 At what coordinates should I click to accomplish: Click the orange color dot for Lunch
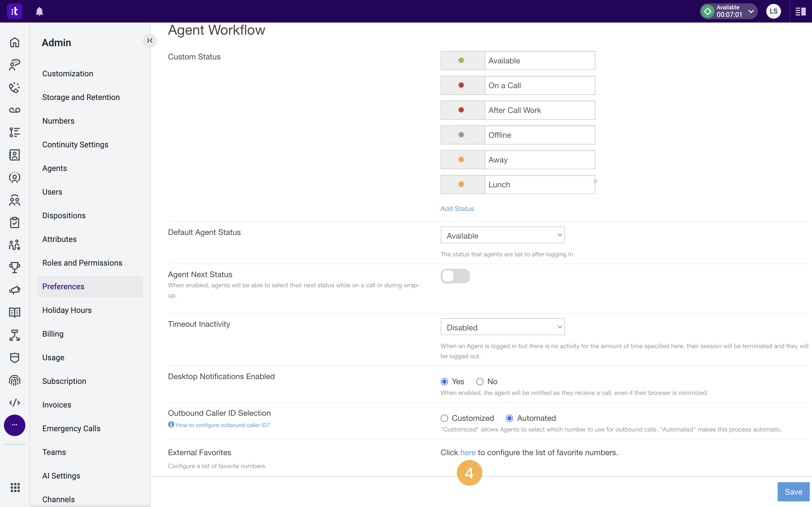pos(461,184)
